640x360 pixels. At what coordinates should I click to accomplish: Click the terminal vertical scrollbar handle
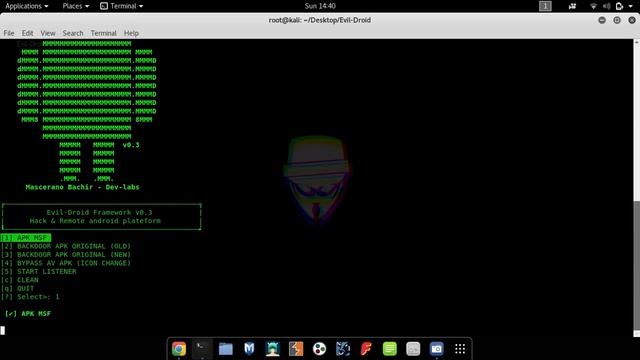636,265
